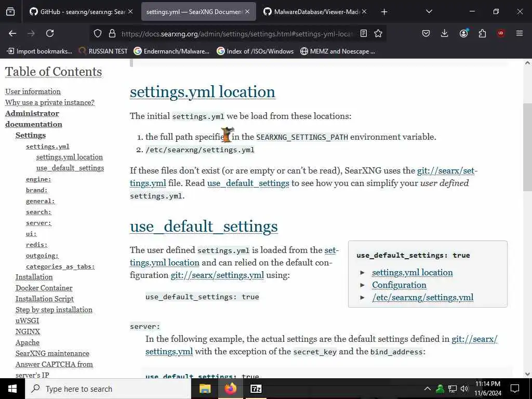
Task: Close the GitHub searxng tab
Action: tap(130, 11)
